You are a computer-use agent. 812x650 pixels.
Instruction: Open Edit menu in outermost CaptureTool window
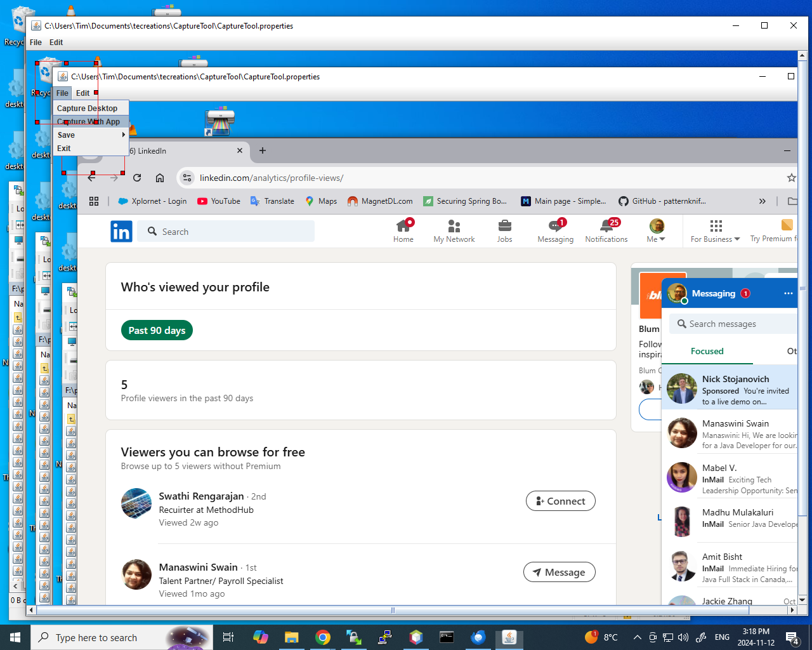(x=56, y=43)
